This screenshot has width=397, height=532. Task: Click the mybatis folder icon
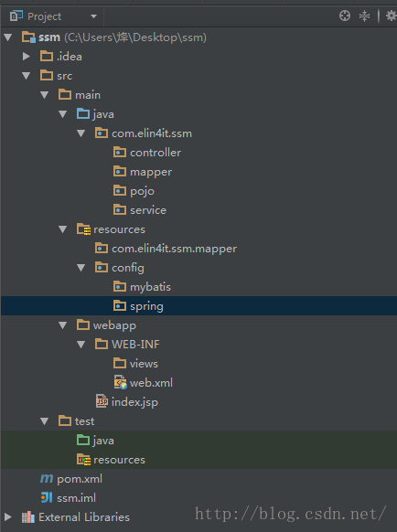point(120,286)
